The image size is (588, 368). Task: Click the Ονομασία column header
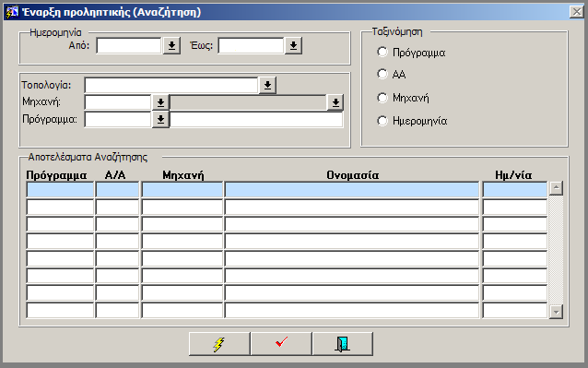coord(352,175)
